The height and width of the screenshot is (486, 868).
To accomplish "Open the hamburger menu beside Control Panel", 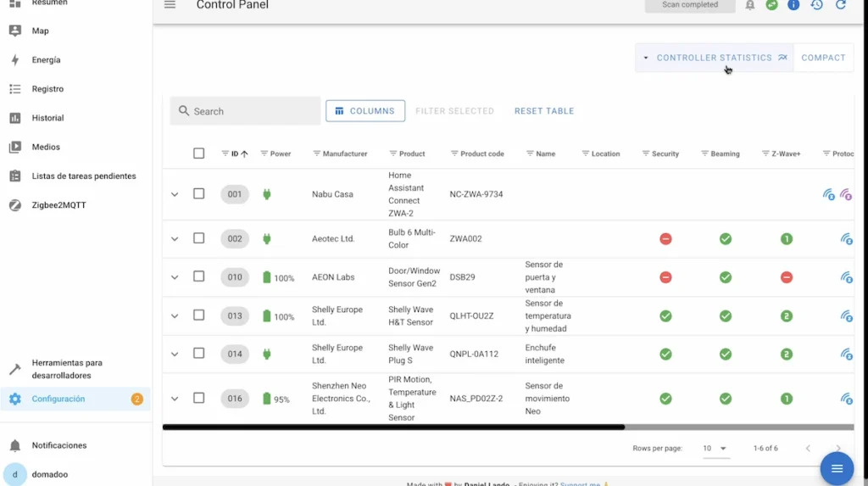I will 170,5.
